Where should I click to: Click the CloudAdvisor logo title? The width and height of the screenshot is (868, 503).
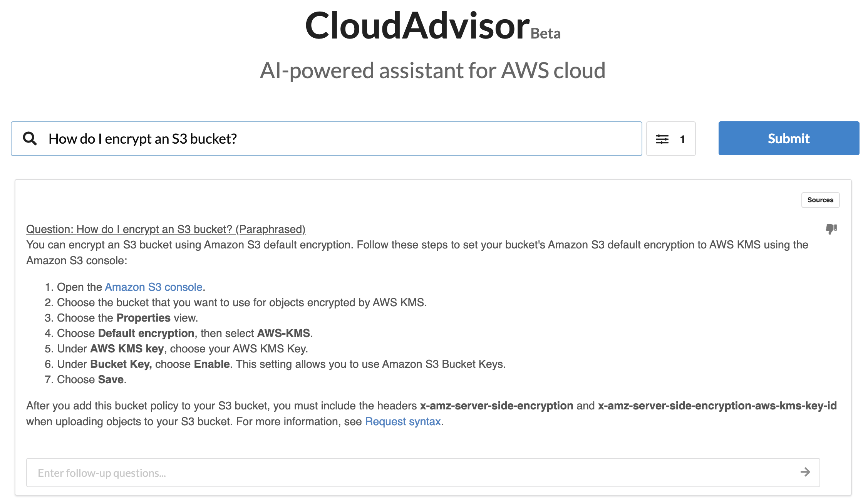tap(417, 26)
